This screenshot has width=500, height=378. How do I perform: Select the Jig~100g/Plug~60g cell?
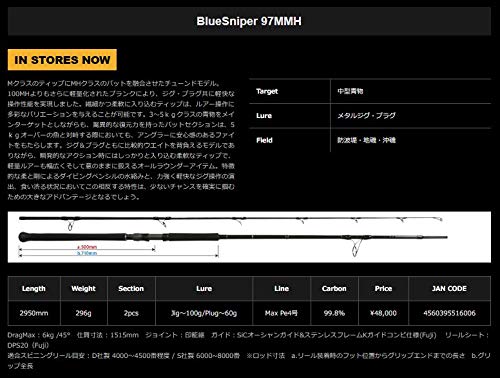pos(204,313)
